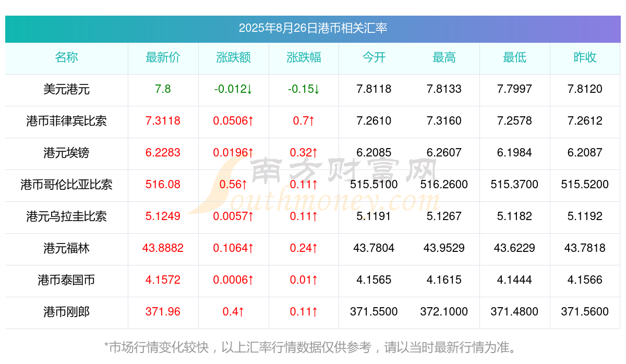Click latest price 7.8 for 美元港元
This screenshot has width=626, height=364.
163,89
